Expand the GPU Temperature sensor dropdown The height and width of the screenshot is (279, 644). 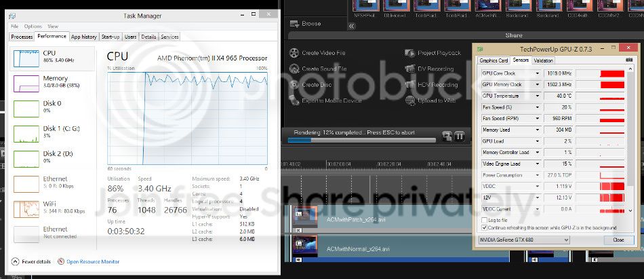(x=538, y=96)
